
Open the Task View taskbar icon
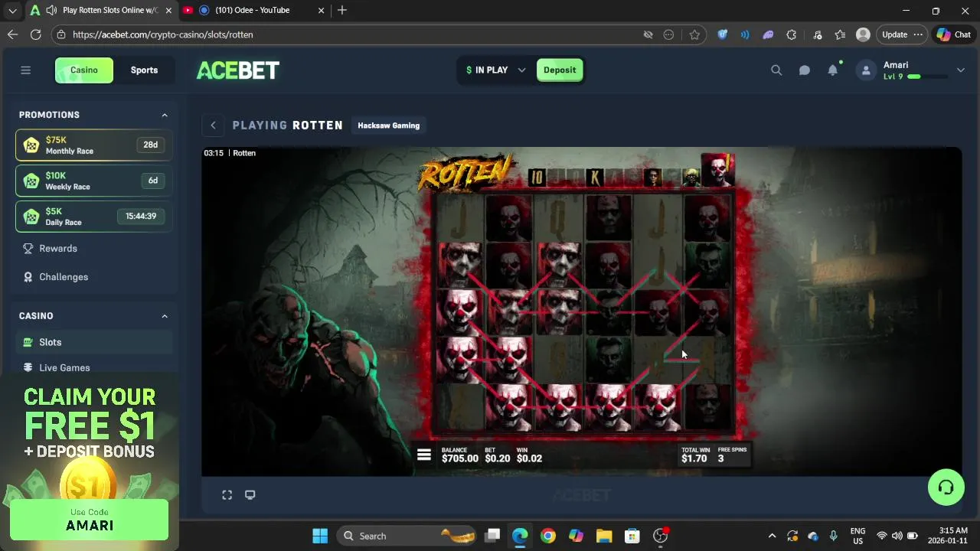492,536
